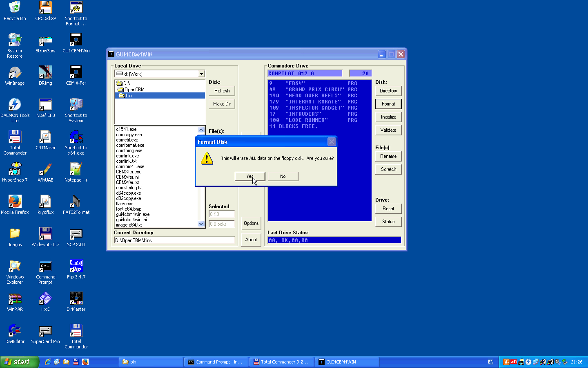Select the HxC desktop icon
588x368 pixels.
45,302
